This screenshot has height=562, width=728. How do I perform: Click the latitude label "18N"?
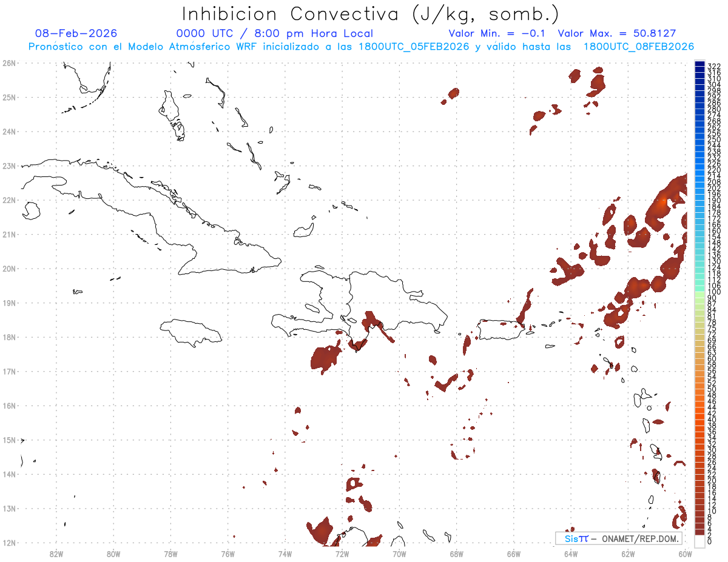click(9, 337)
